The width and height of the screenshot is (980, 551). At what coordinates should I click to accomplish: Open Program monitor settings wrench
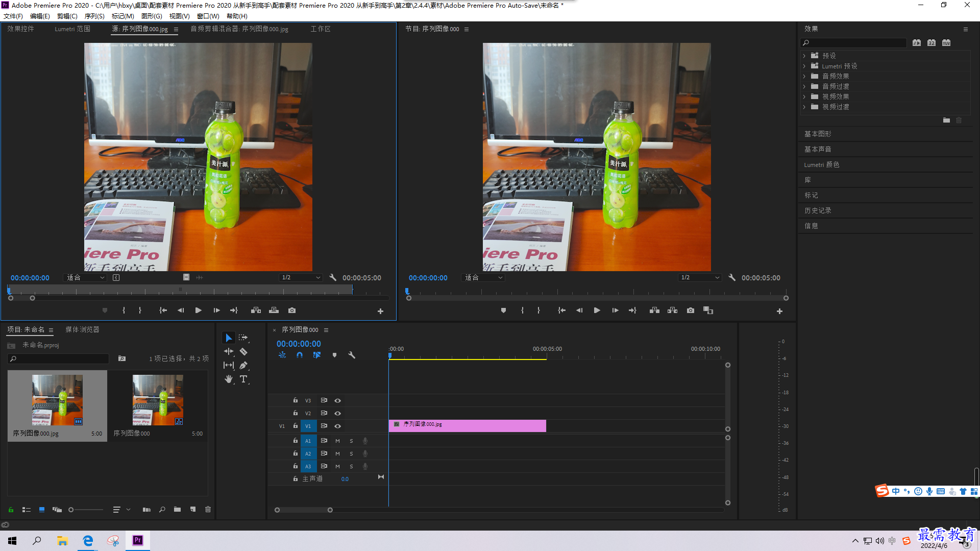732,277
